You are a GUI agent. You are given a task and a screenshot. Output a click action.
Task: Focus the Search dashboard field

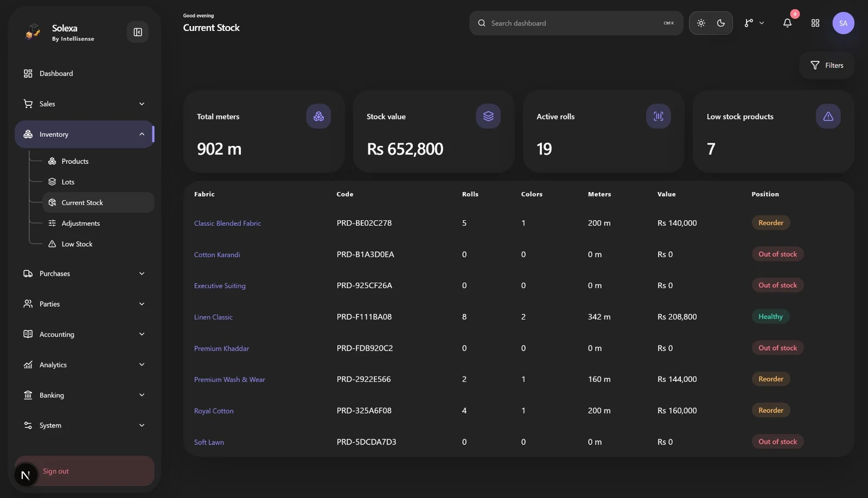576,23
